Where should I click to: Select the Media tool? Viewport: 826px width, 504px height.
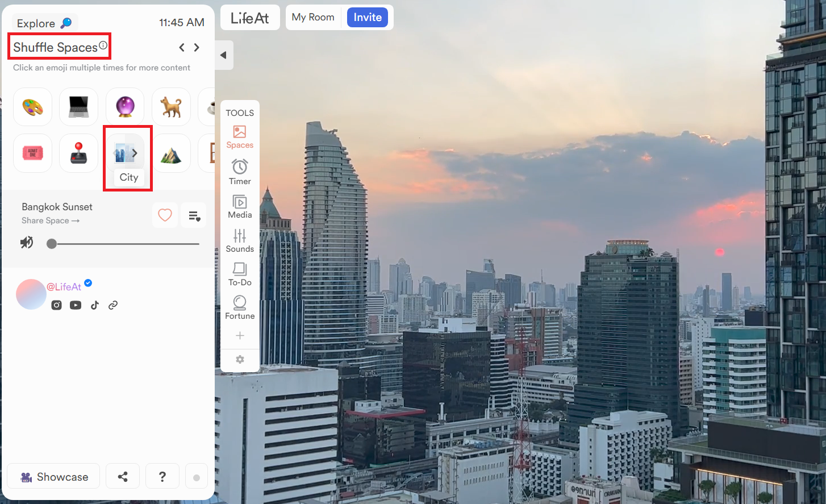point(239,207)
